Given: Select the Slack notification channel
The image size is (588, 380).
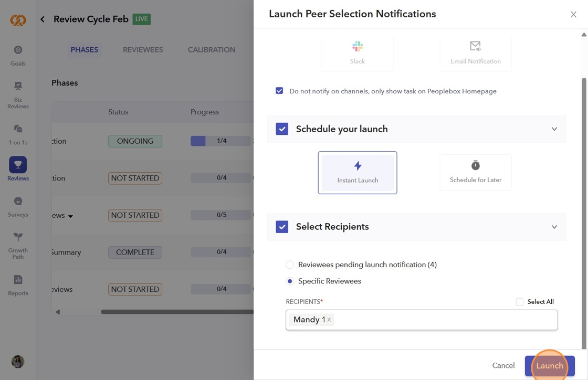Looking at the screenshot, I should click(x=358, y=54).
